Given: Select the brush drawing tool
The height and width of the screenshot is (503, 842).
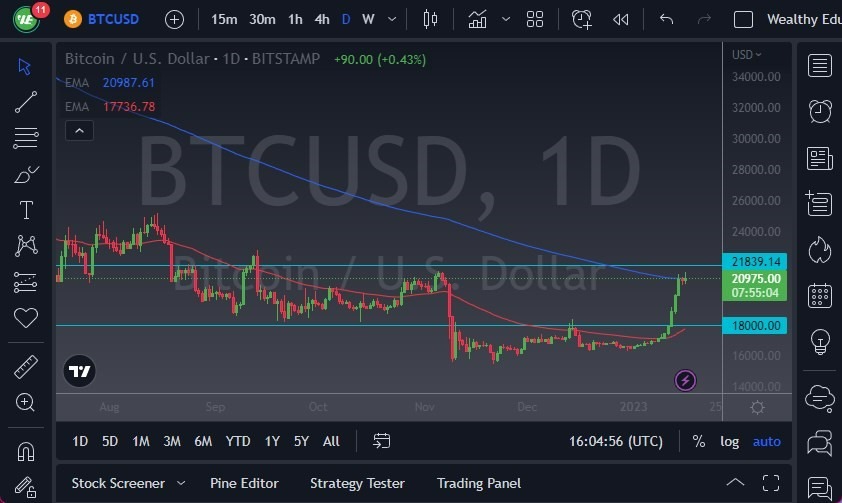Looking at the screenshot, I should click(25, 174).
